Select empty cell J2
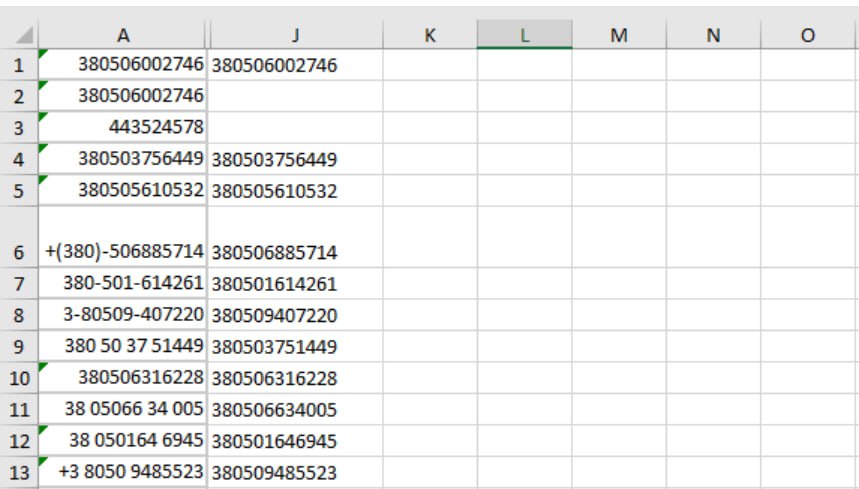This screenshot has width=859, height=489. (x=295, y=97)
